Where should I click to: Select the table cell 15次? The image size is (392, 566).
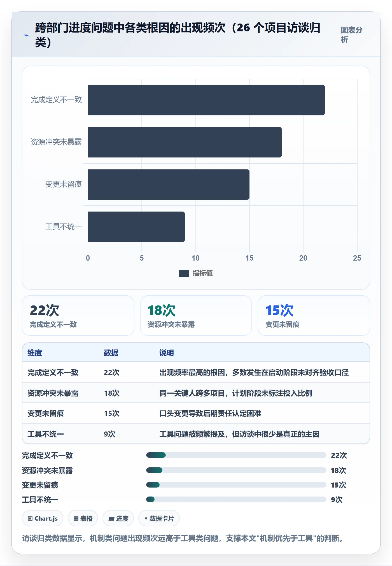point(112,413)
